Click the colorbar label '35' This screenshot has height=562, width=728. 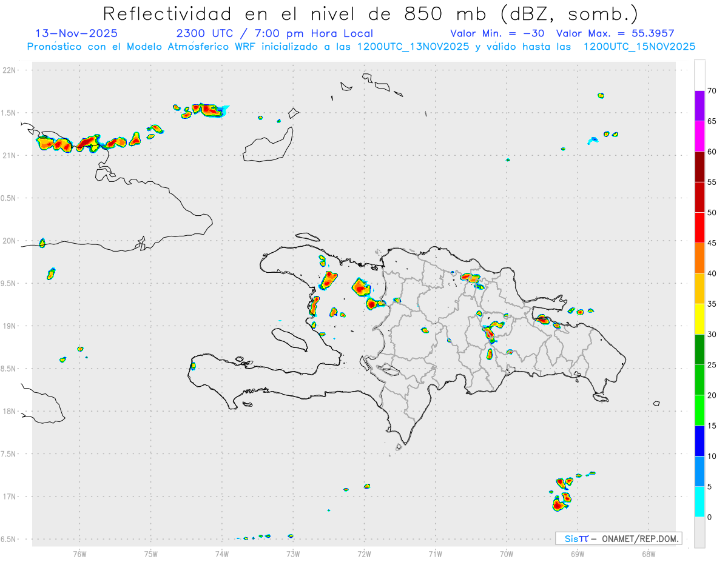tap(712, 304)
